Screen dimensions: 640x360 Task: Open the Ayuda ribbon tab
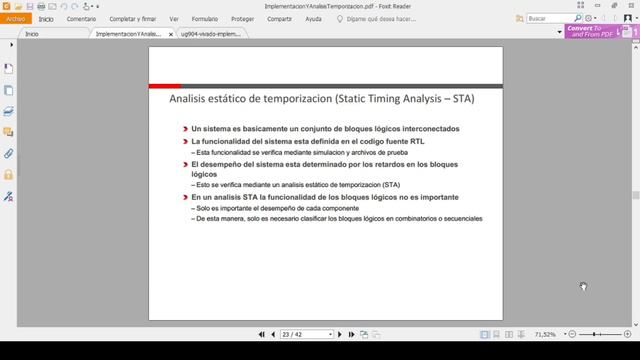pyautogui.click(x=313, y=19)
